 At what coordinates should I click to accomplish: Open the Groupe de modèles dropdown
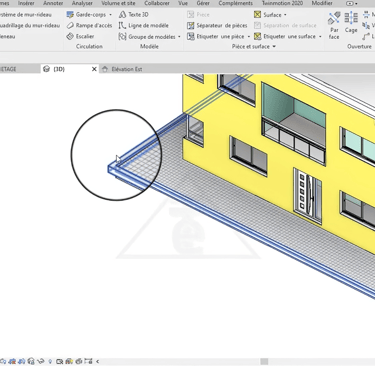pos(179,37)
